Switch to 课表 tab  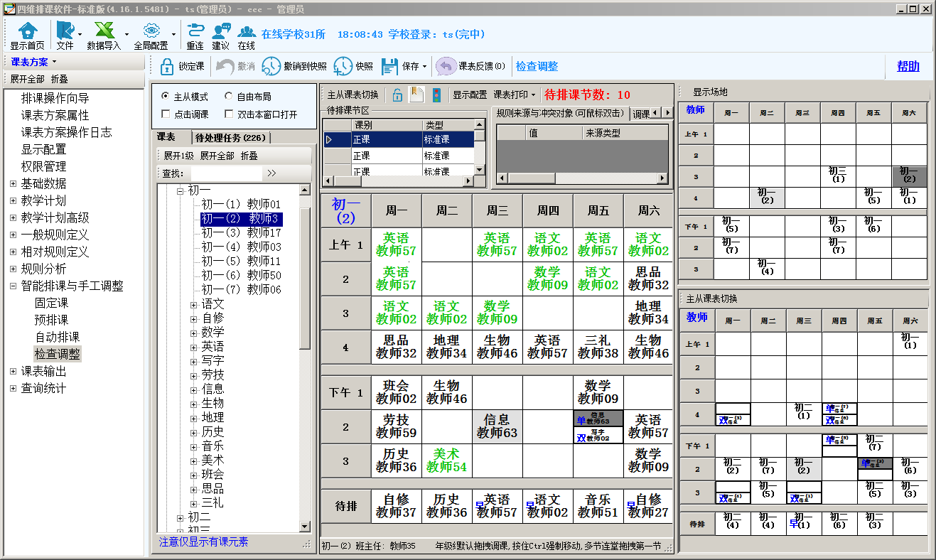pyautogui.click(x=167, y=137)
